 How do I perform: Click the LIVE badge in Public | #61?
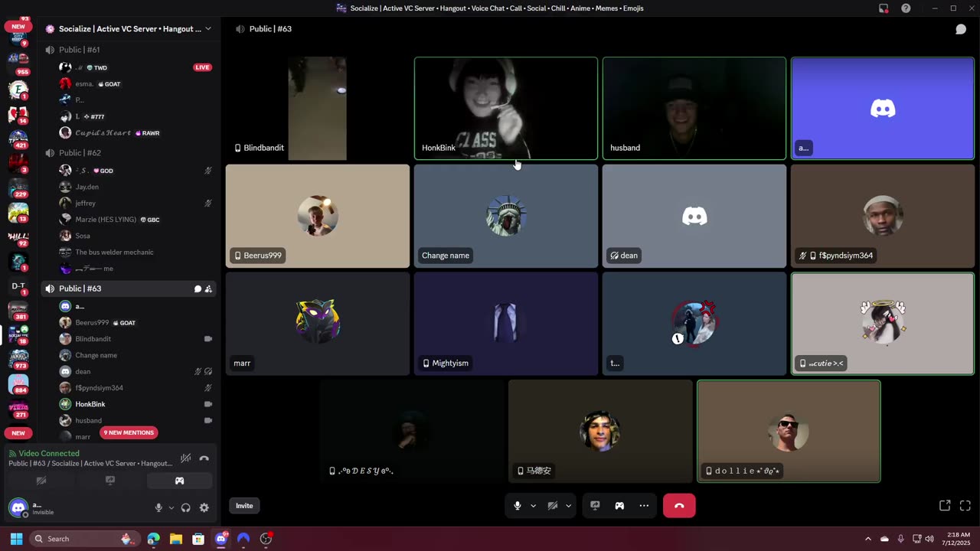coord(202,67)
